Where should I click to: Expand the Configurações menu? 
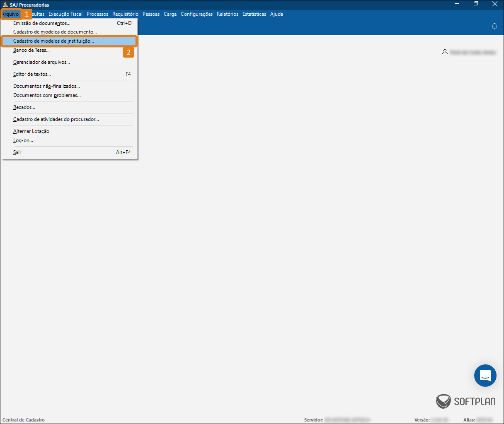click(x=196, y=14)
